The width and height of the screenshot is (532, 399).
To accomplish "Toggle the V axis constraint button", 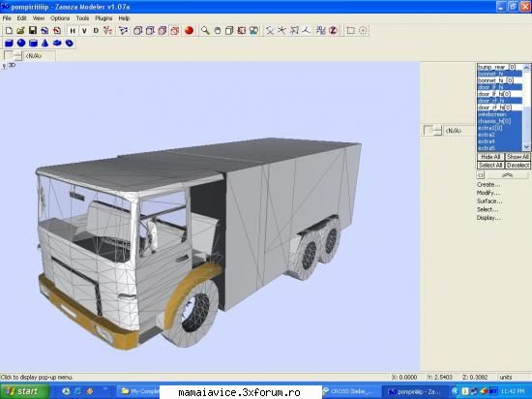I will (84, 31).
